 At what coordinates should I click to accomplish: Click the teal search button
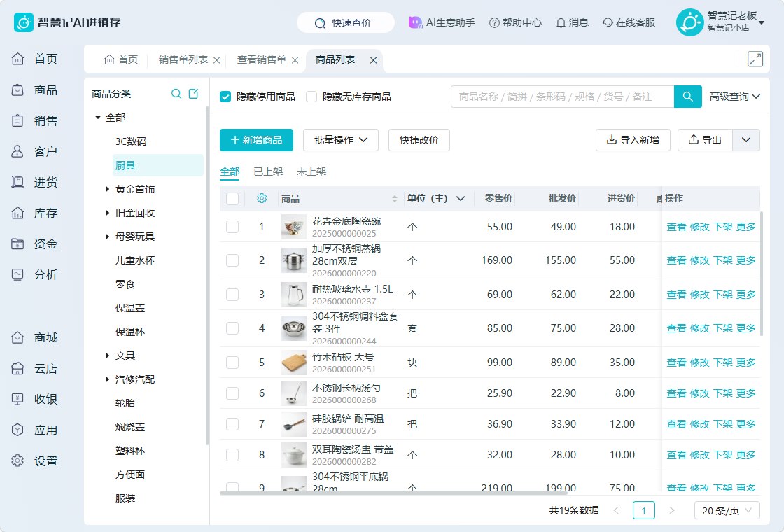coord(688,97)
